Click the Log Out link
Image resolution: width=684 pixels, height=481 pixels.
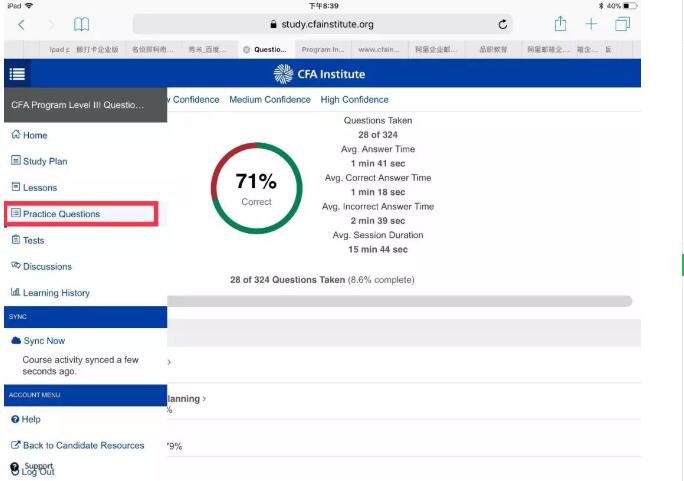click(38, 472)
